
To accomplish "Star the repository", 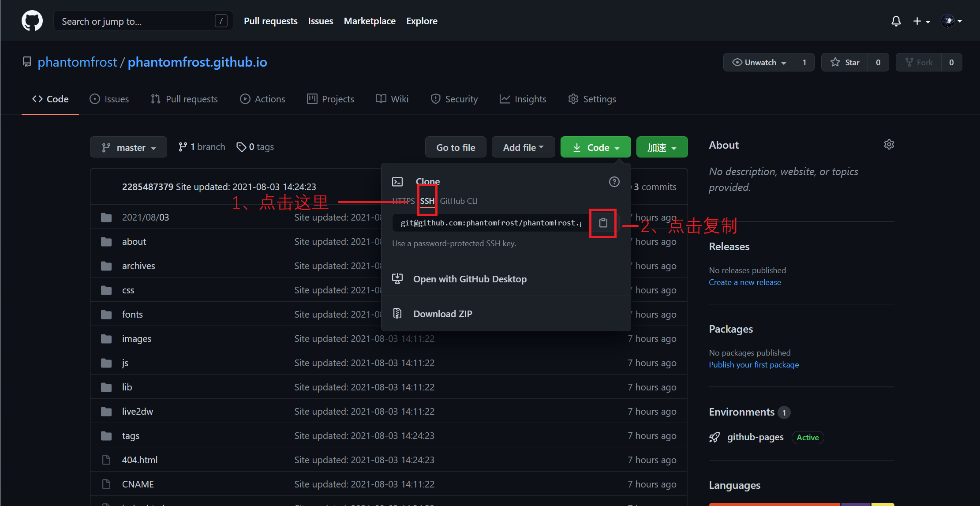I will click(x=844, y=62).
